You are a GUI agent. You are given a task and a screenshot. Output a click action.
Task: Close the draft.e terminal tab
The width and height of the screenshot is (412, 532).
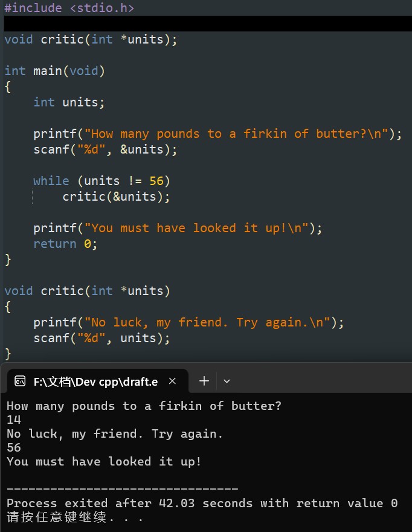pos(172,381)
